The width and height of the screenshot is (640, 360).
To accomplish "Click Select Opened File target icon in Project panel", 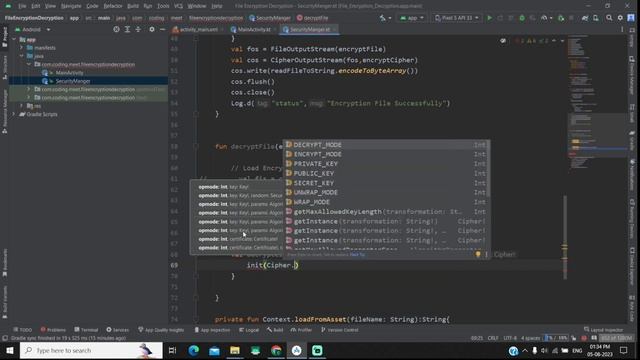I will (x=116, y=29).
